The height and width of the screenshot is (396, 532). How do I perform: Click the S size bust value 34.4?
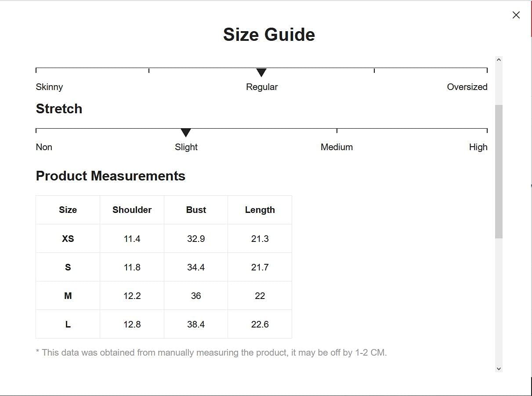pos(196,267)
